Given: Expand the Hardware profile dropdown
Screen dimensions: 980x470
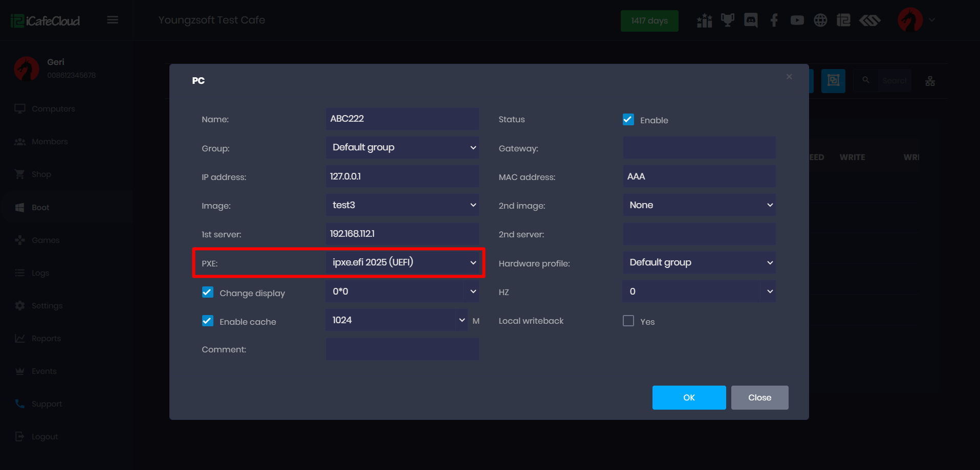Looking at the screenshot, I should tap(699, 263).
